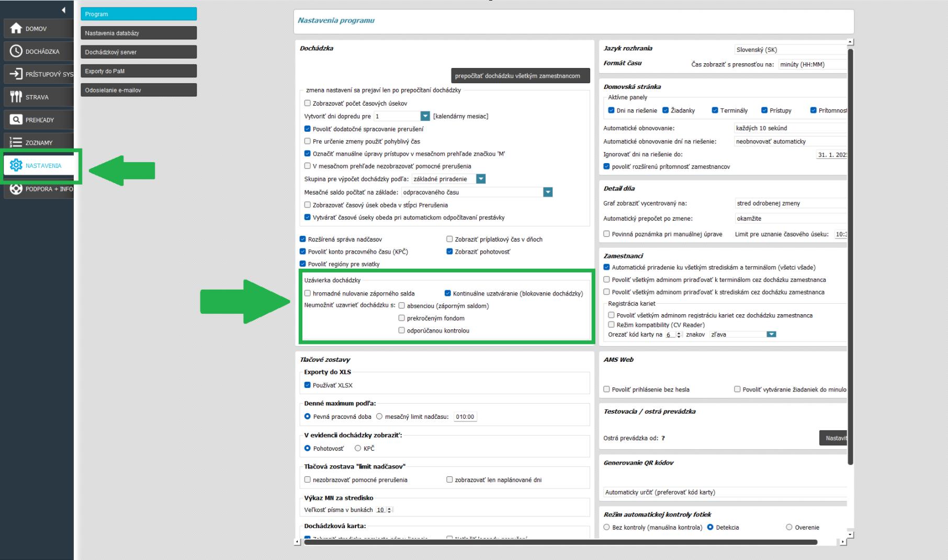Open Podpora + Info lifebuoy icon
The width and height of the screenshot is (948, 560).
(x=16, y=189)
